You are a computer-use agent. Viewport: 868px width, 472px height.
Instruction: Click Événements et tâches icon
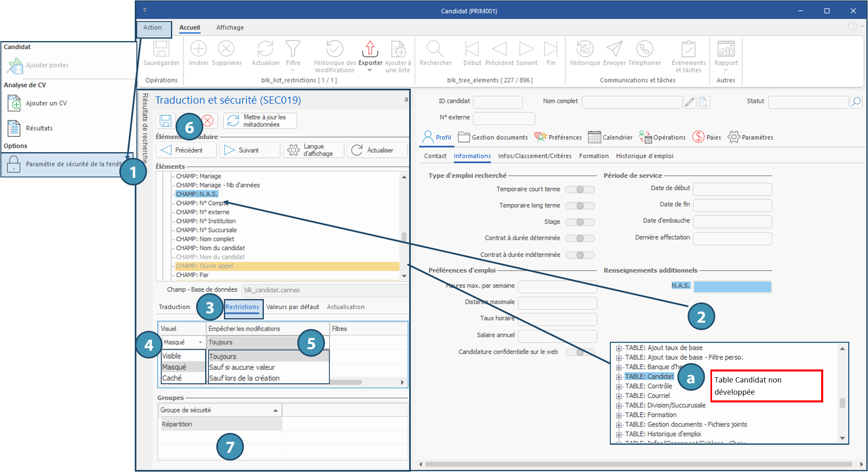tap(688, 49)
